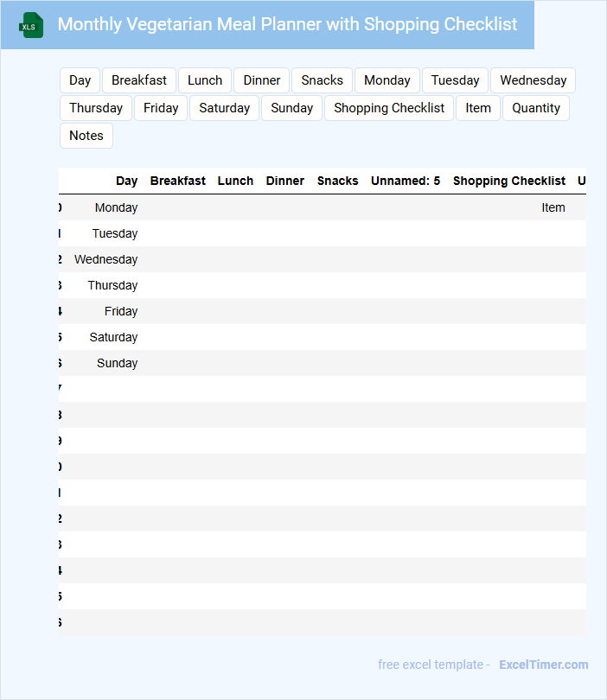Choose the Notes tag button
This screenshot has width=607, height=700.
[x=86, y=136]
